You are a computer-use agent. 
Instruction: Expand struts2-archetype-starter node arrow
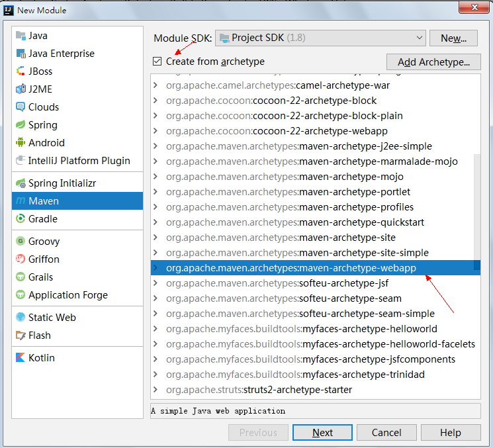tap(156, 390)
